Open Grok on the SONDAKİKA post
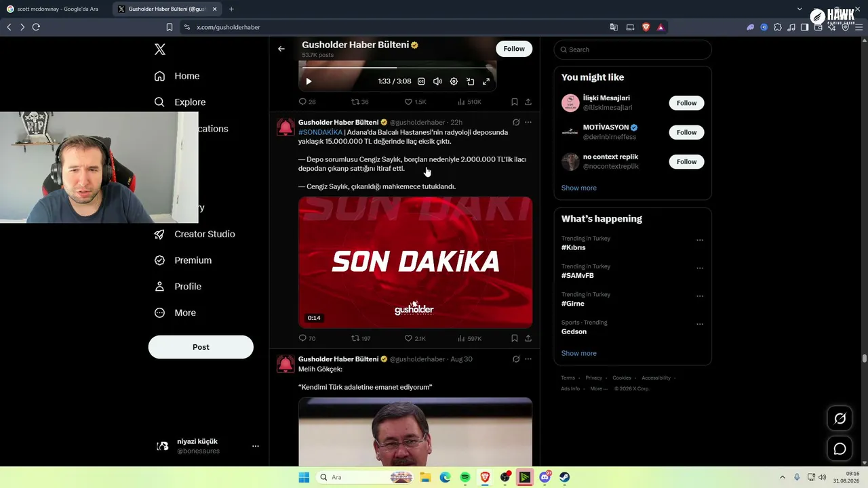868x488 pixels. [x=516, y=123]
